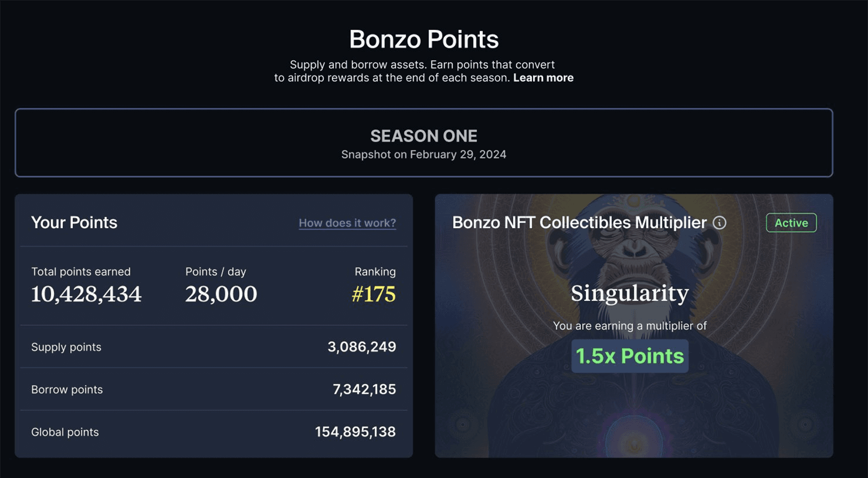
Task: Click the Bonzo NFT Collectibles Multiplier heading
Action: [x=579, y=223]
